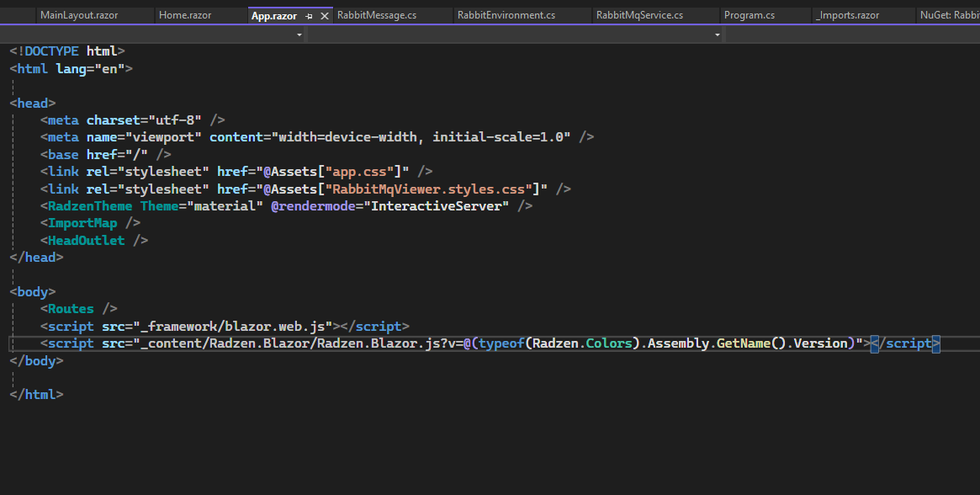Click the Version property
Viewport: 980px width, 495px height.
pyautogui.click(x=820, y=343)
